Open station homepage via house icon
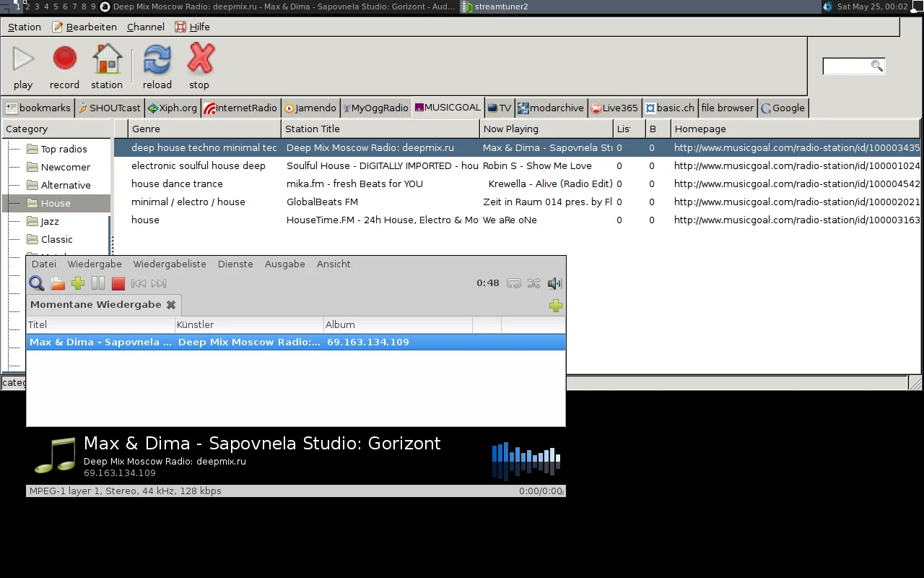Image resolution: width=924 pixels, height=578 pixels. (107, 66)
